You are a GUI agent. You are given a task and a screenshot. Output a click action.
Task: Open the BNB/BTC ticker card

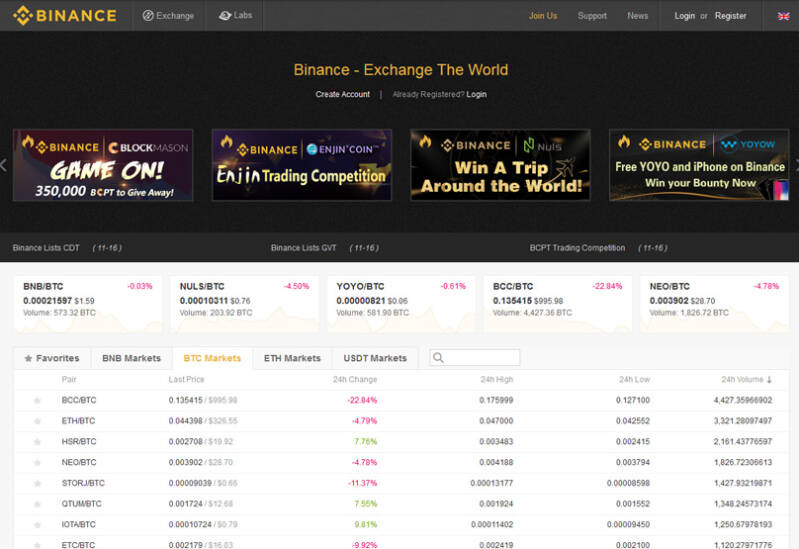88,304
